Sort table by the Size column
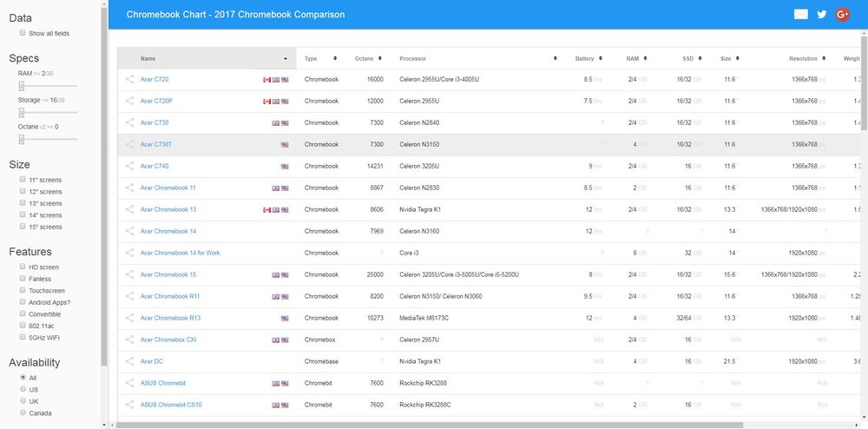The height and width of the screenshot is (429, 868). pyautogui.click(x=729, y=58)
